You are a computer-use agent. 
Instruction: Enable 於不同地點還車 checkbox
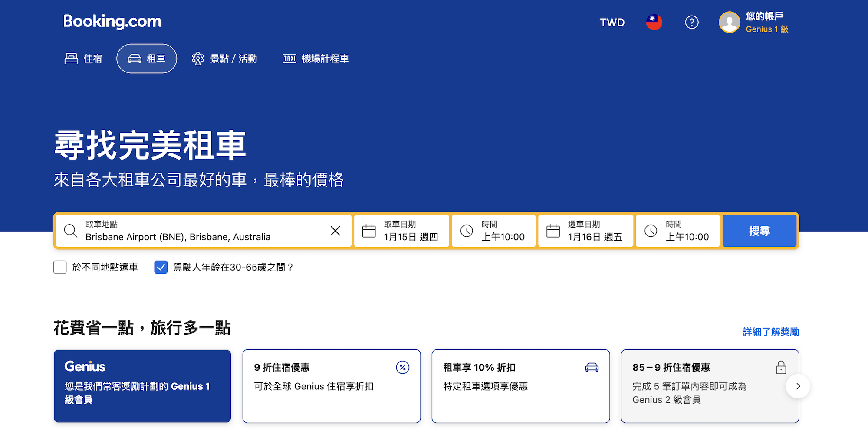(x=60, y=268)
